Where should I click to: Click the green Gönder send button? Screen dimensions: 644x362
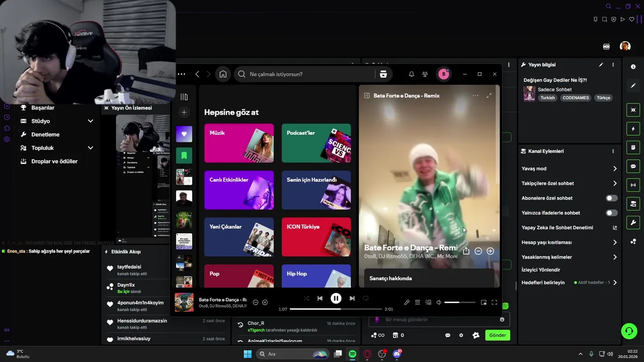[498, 335]
